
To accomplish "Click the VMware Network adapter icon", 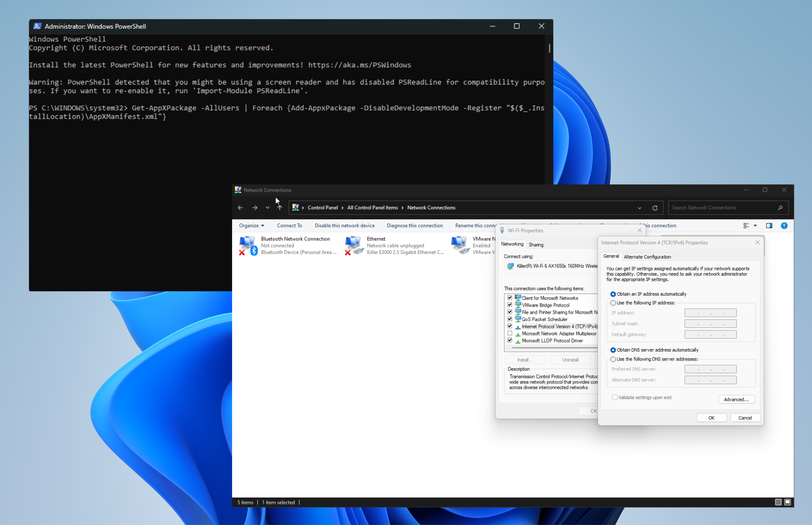I will tap(459, 244).
